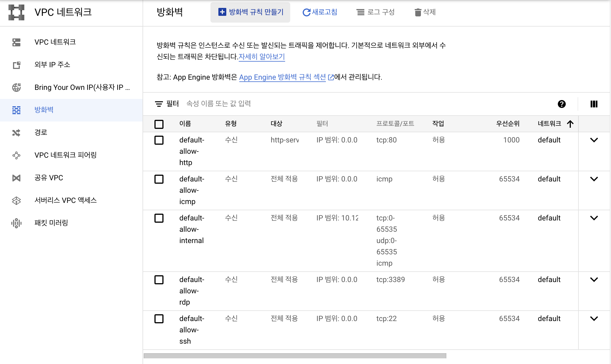Image resolution: width=611 pixels, height=364 pixels.
Task: Open the 자세히 알아보기 link
Action: [x=262, y=57]
